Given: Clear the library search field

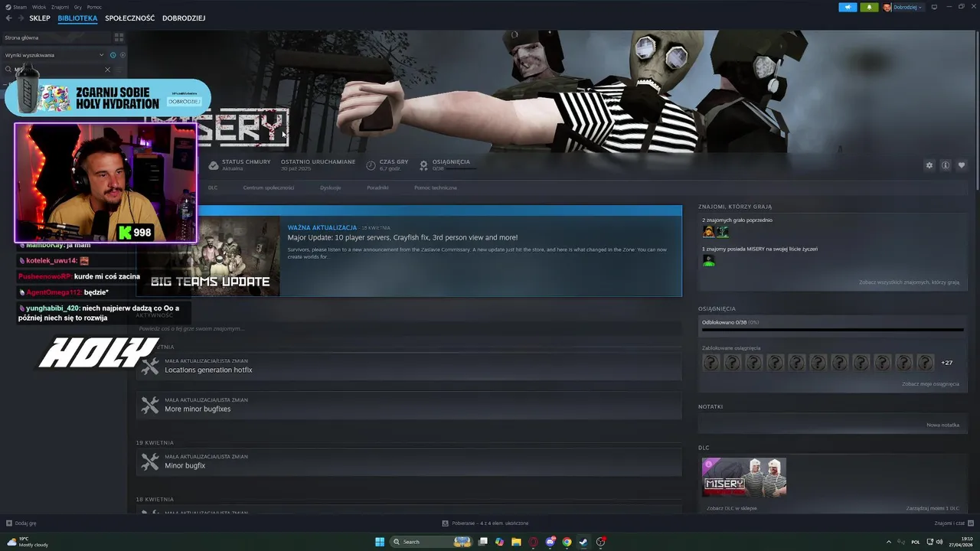Looking at the screenshot, I should point(107,70).
